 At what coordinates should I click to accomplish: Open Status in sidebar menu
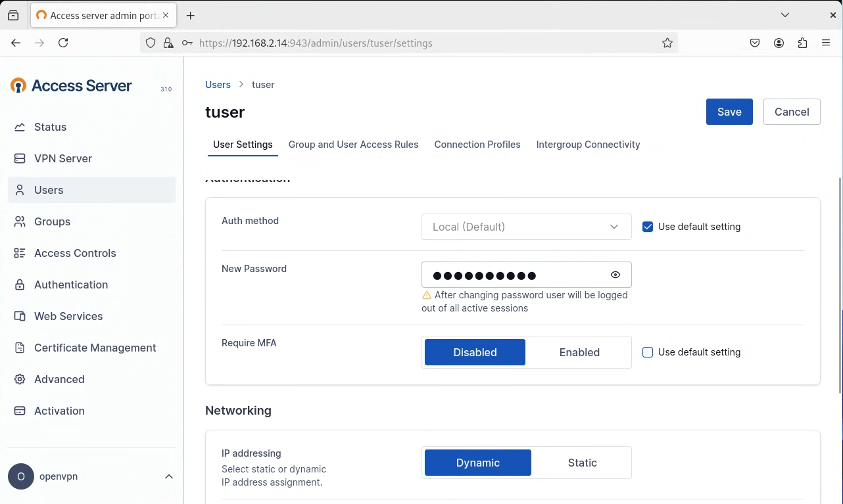[x=92, y=127]
